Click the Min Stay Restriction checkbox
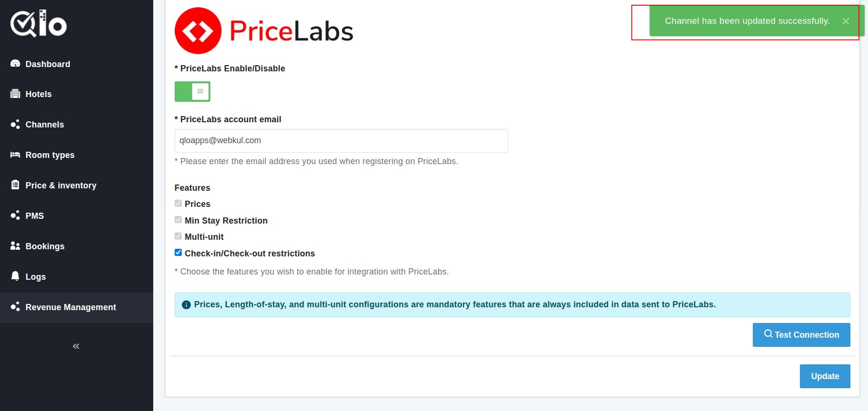 178,220
